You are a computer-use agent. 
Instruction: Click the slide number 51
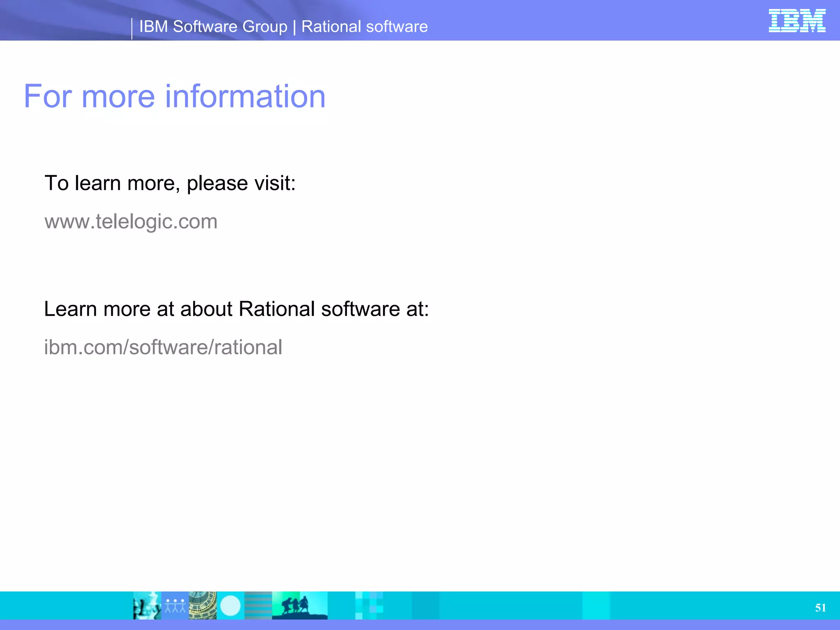pos(820,607)
